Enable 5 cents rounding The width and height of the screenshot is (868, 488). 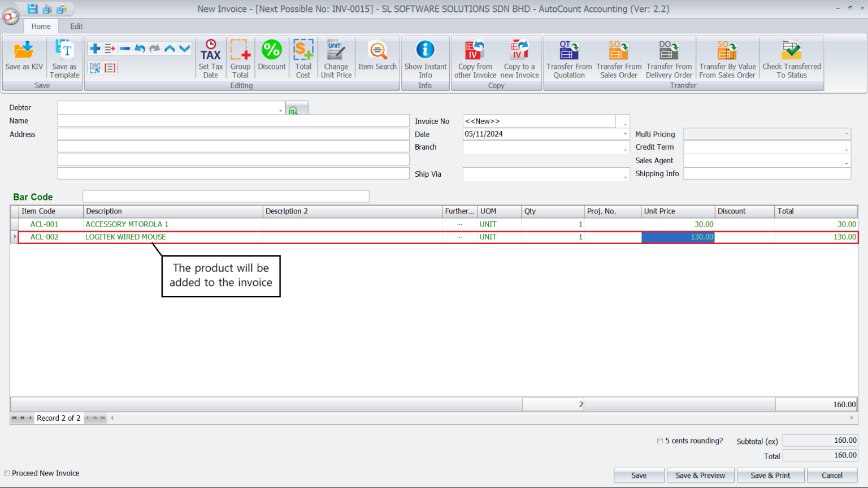point(659,441)
